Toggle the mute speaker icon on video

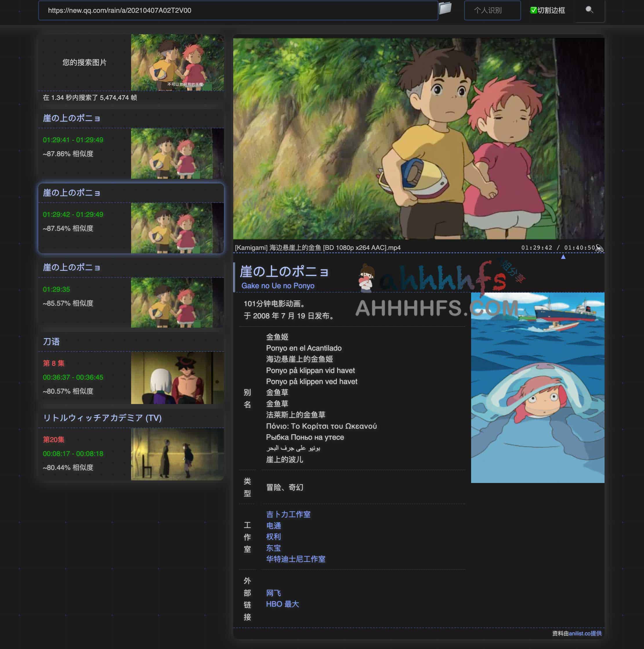point(600,248)
